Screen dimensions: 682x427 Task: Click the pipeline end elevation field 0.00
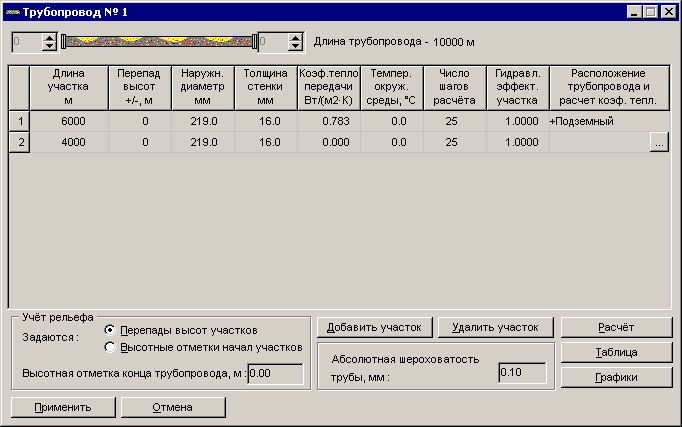[x=275, y=374]
